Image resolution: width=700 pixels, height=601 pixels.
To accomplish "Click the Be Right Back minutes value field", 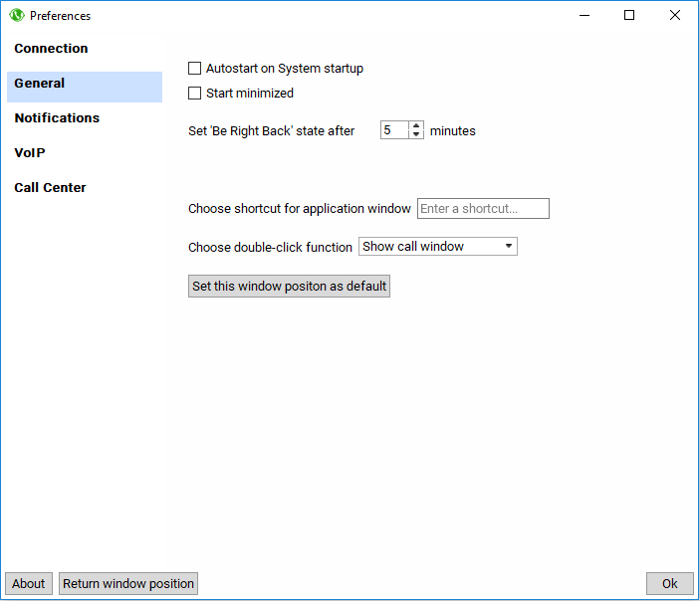I will pos(394,130).
